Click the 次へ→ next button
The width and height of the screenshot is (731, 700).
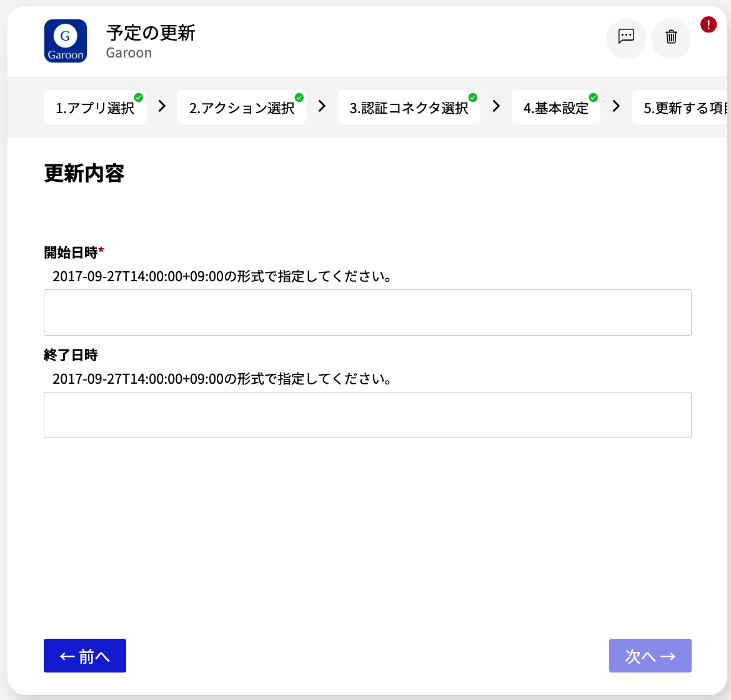coord(650,656)
